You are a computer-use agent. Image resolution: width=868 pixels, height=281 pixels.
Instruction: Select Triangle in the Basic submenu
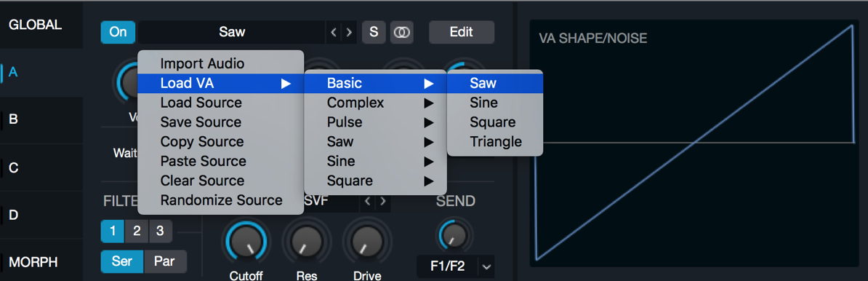(x=495, y=141)
